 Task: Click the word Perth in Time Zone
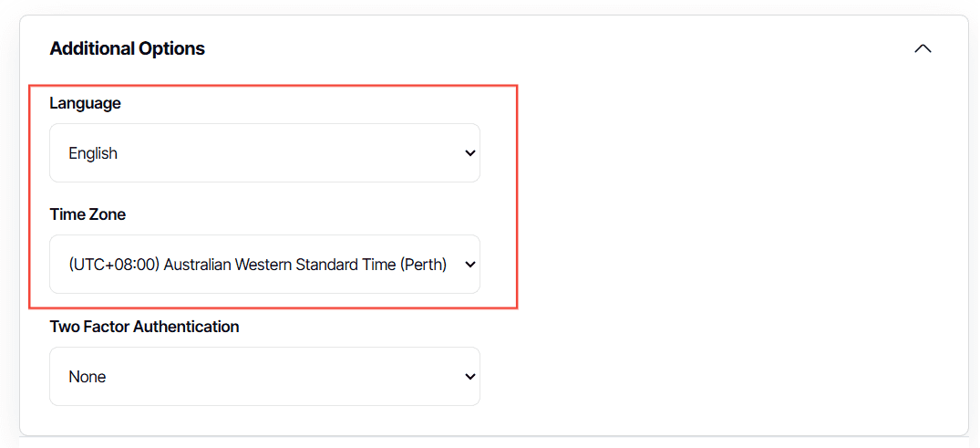point(422,265)
